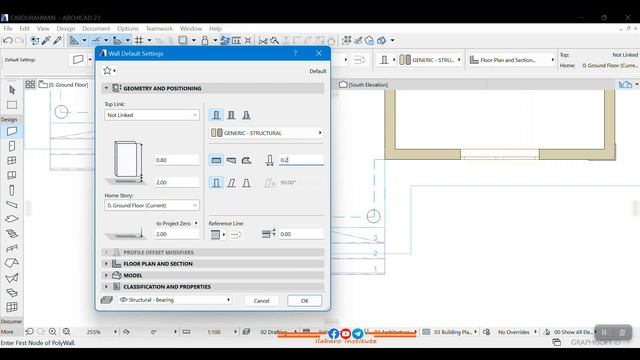
Task: Select the Door tool in the toolbox
Action: 12,146
